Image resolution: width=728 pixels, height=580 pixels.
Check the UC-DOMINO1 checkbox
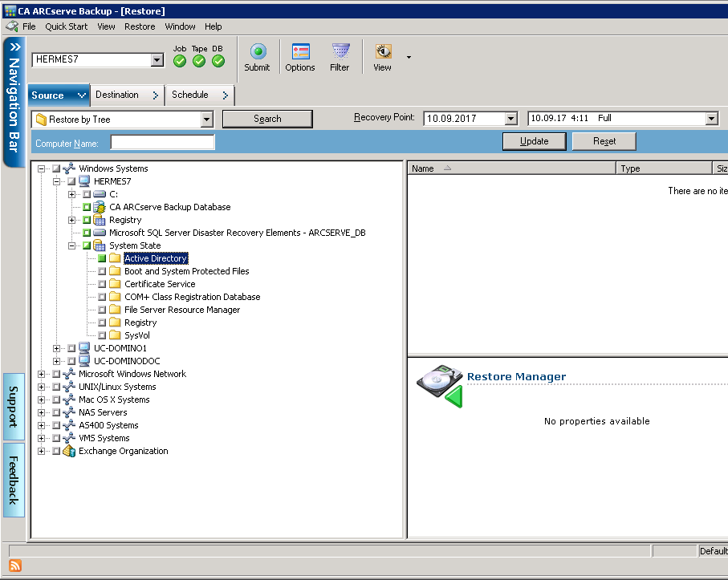pos(71,348)
